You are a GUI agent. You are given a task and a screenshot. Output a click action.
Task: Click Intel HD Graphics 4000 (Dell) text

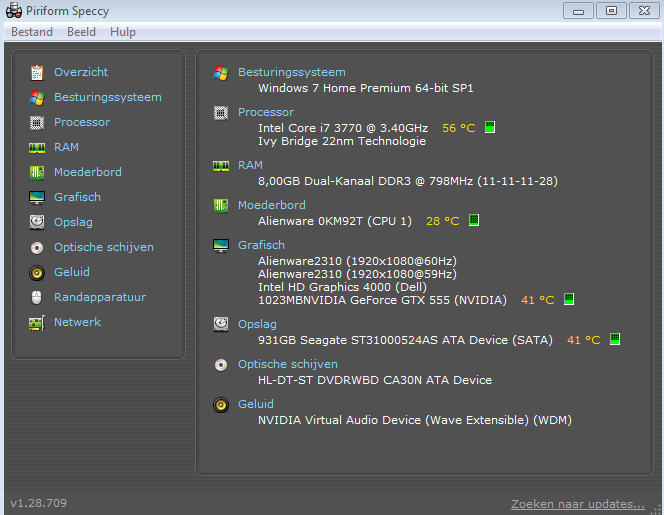pos(343,287)
